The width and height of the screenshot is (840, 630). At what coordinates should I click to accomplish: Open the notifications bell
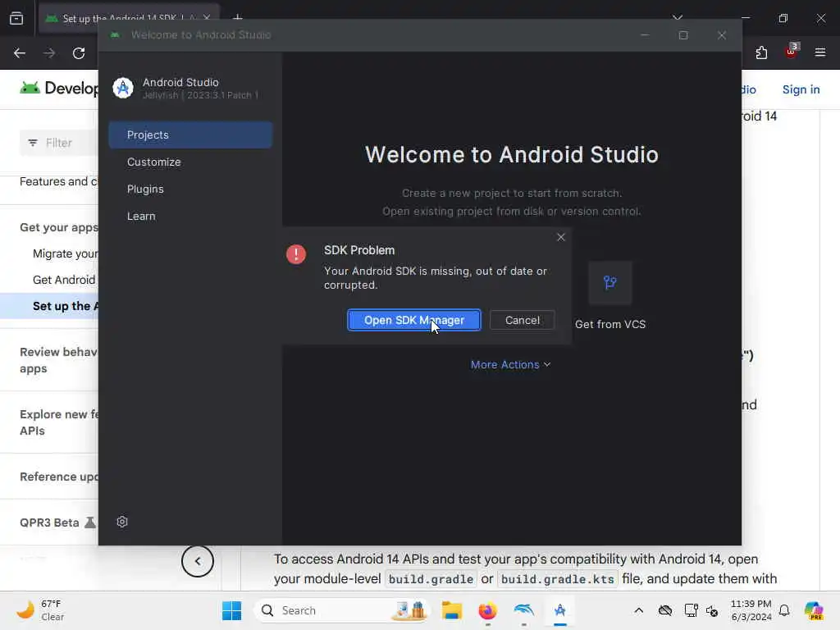[x=784, y=610]
